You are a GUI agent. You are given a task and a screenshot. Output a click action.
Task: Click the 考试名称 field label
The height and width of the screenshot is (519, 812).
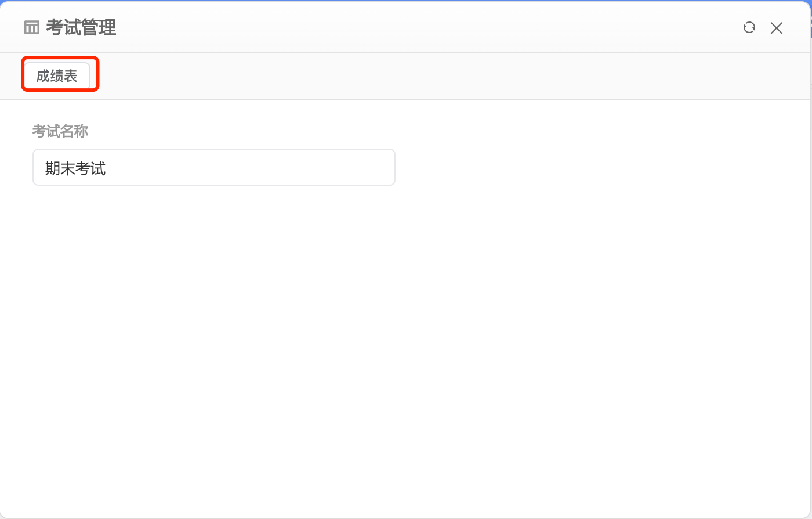pyautogui.click(x=60, y=131)
